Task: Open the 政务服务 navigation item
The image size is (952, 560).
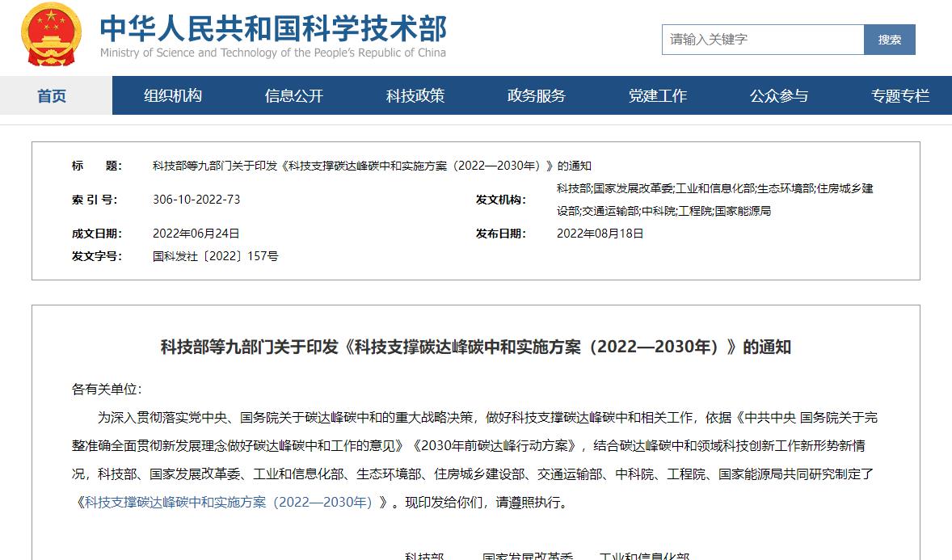Action: pyautogui.click(x=537, y=96)
